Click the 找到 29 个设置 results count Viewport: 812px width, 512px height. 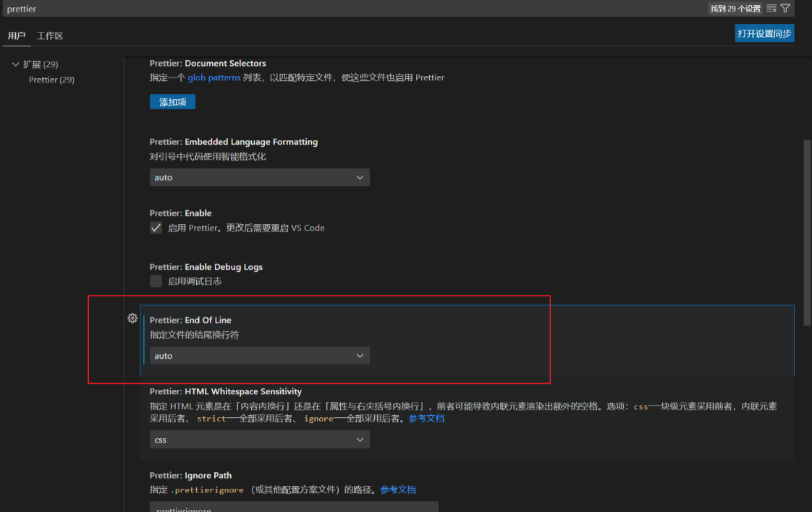[735, 8]
